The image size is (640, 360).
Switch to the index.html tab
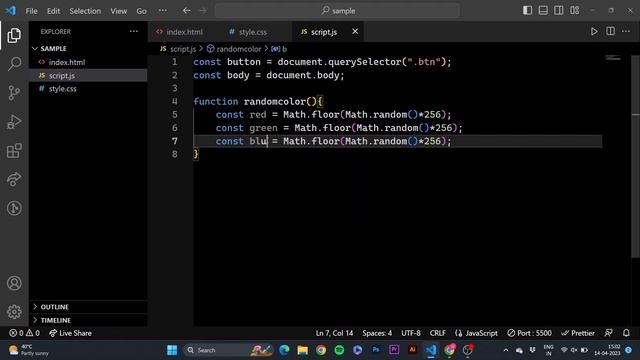coord(180,32)
